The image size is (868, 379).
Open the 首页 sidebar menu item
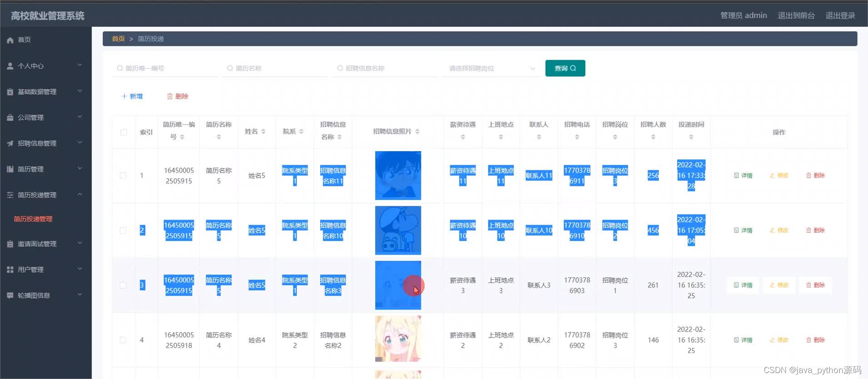[46, 40]
